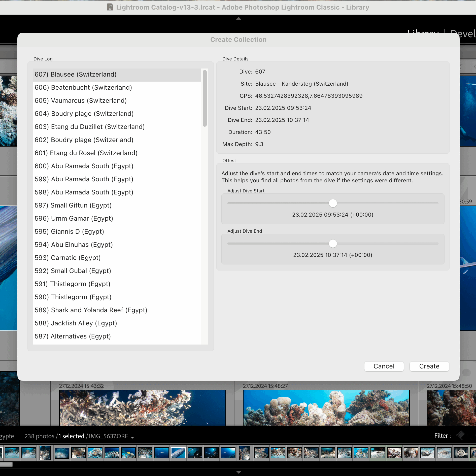The image size is (476, 476).
Task: Select dive 592) Small Gubal (Egypt)
Action: [x=117, y=271]
